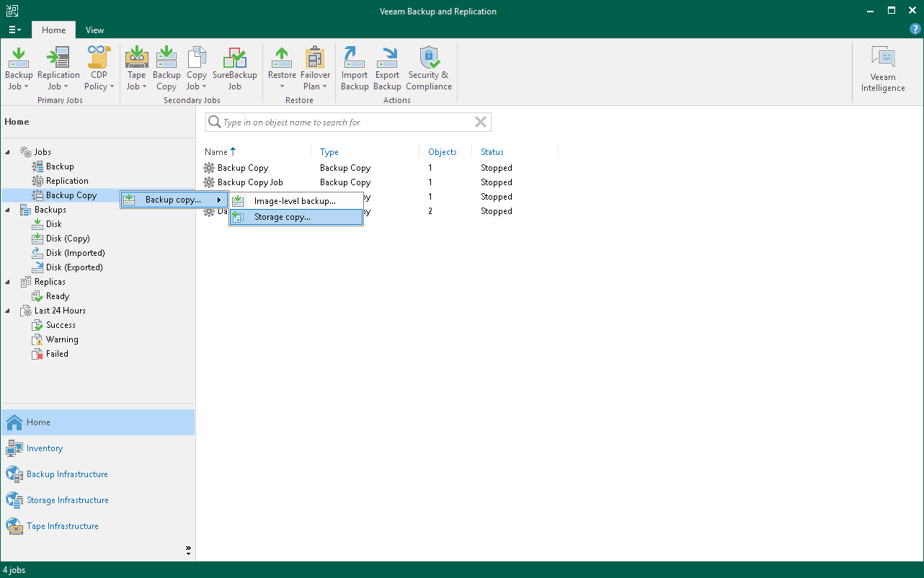Image resolution: width=924 pixels, height=578 pixels.
Task: Open the Replication Job ribbon button
Action: [58, 69]
